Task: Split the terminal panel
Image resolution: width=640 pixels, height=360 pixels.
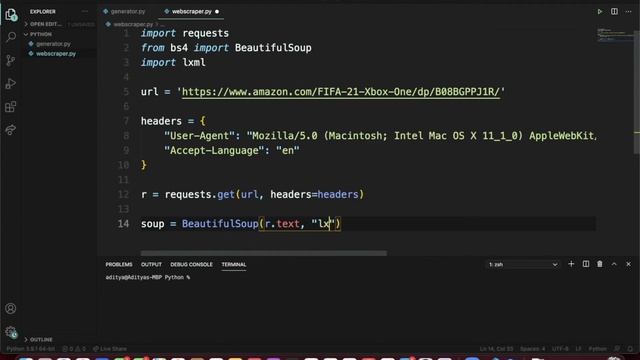Action: 586,264
